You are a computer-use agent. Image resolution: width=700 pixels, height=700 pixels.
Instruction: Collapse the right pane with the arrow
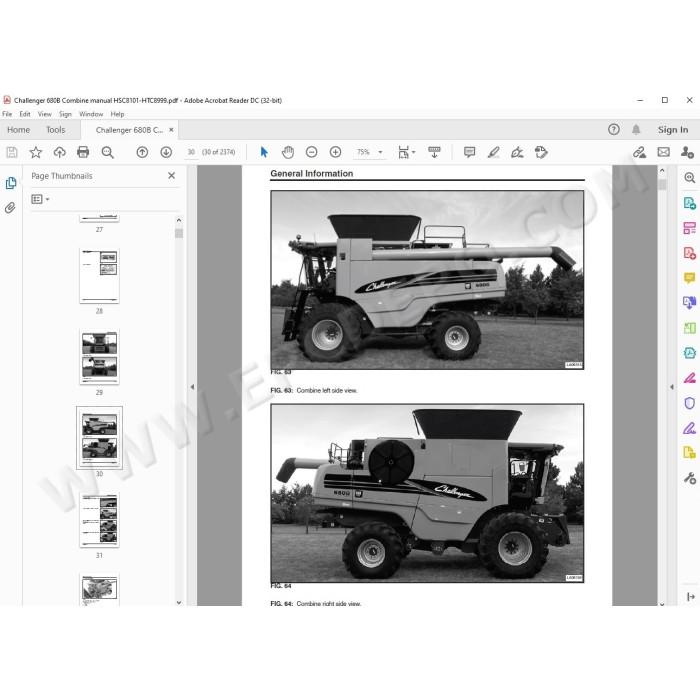tap(671, 387)
